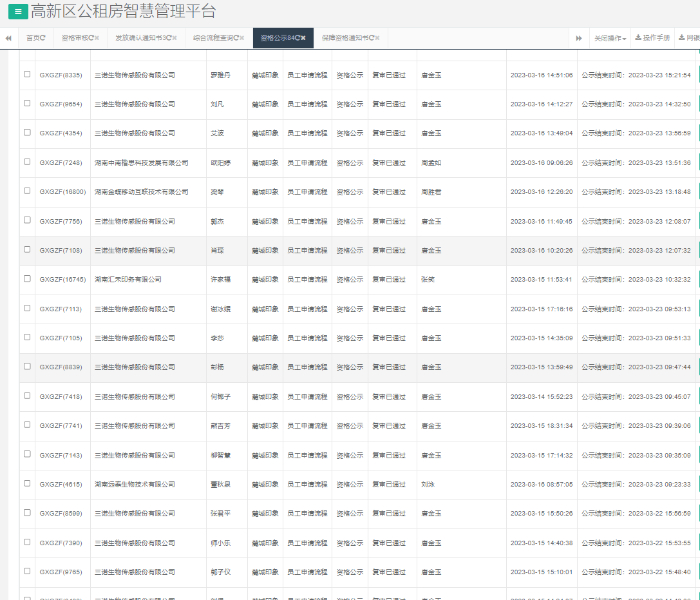Tick checkbox for GXGZF(7108) 肖琛 row
Image resolution: width=700 pixels, height=600 pixels.
[x=27, y=249]
